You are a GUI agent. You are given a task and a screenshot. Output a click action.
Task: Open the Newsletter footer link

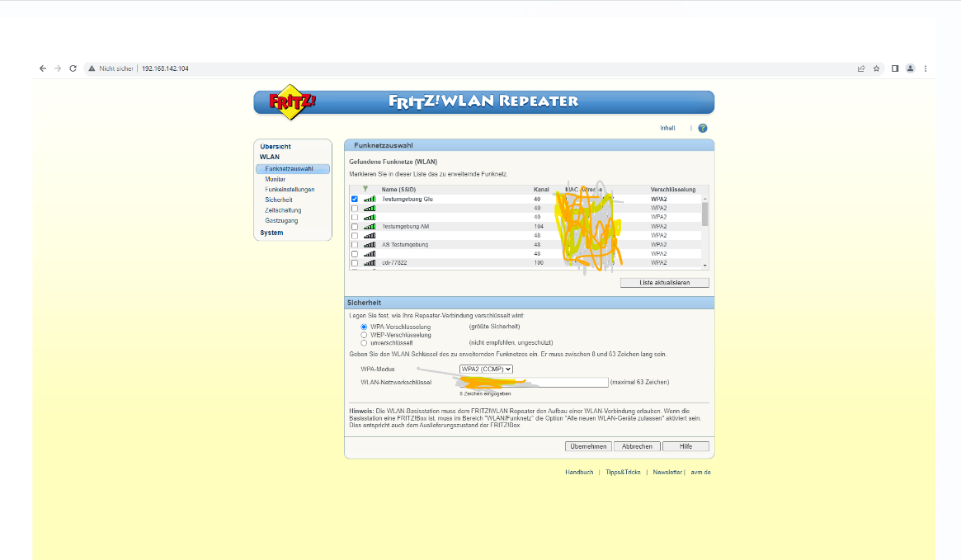coord(667,473)
